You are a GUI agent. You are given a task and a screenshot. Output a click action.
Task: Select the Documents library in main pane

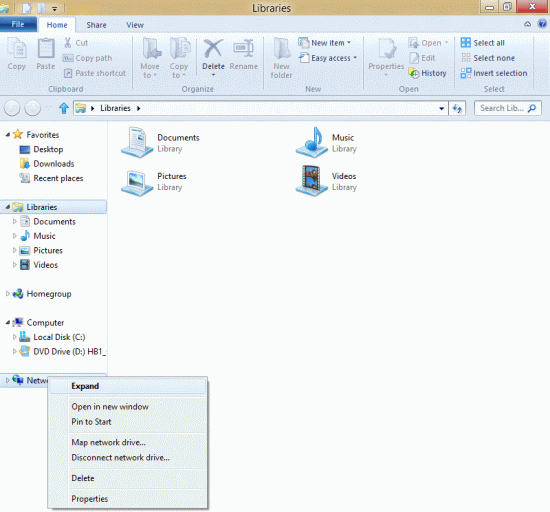click(x=161, y=142)
